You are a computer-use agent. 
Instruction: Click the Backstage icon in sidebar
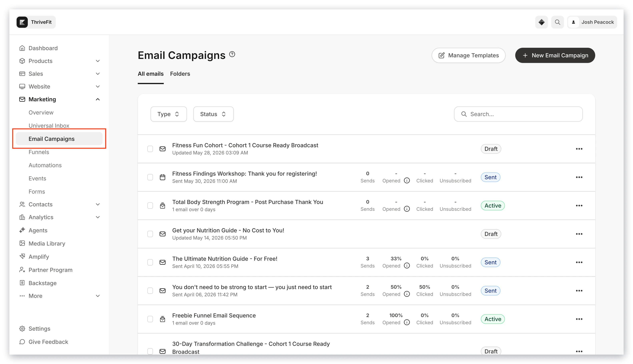click(x=22, y=283)
